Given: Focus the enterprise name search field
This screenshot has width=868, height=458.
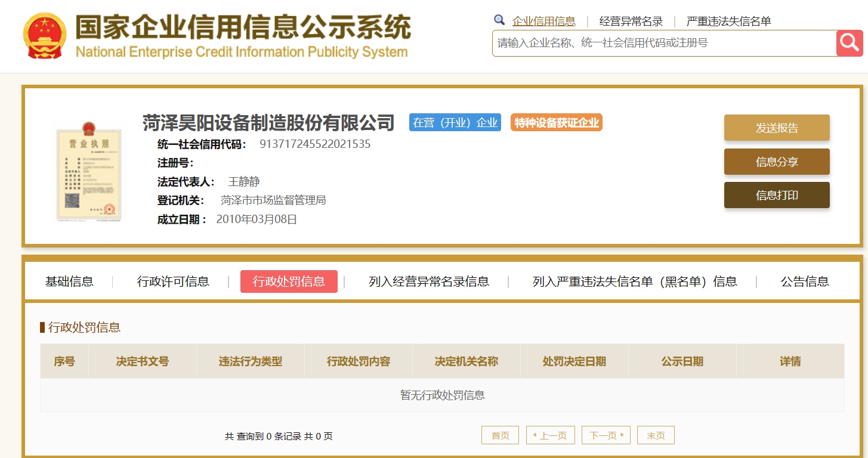Looking at the screenshot, I should pos(664,43).
